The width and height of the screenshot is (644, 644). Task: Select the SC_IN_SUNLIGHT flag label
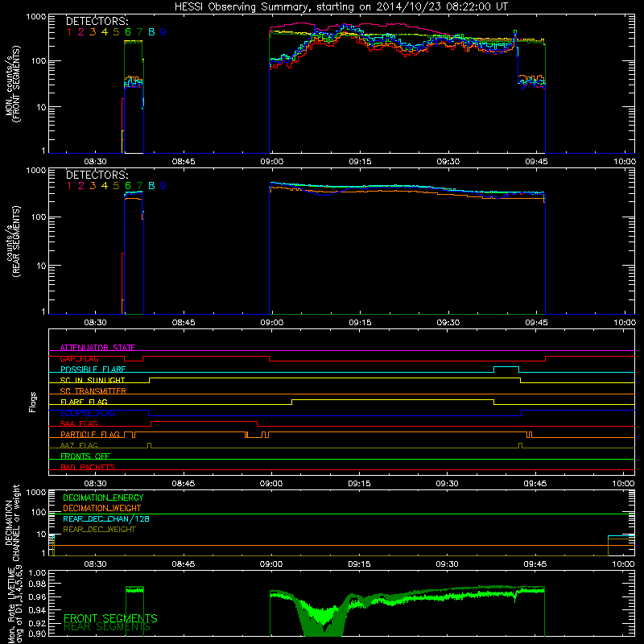point(93,380)
